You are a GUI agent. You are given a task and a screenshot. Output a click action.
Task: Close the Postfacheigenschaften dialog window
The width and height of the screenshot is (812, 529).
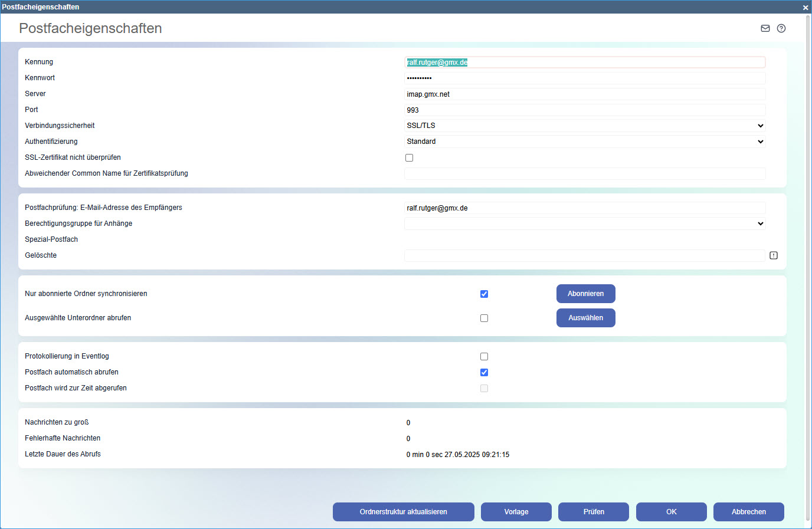(x=806, y=7)
